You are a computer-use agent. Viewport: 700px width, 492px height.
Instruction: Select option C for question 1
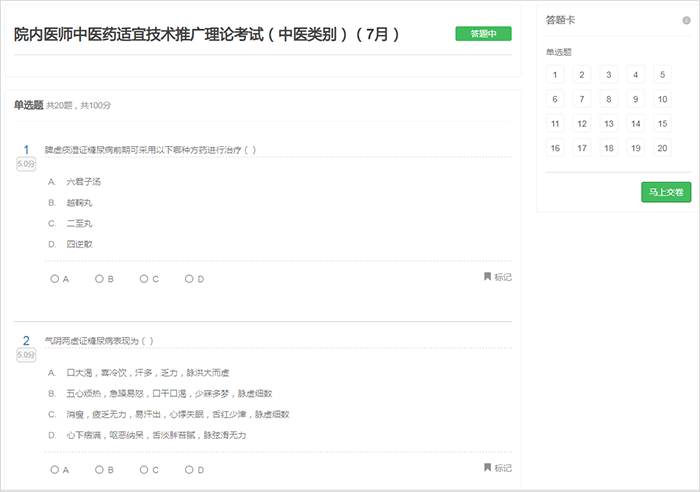(x=144, y=279)
